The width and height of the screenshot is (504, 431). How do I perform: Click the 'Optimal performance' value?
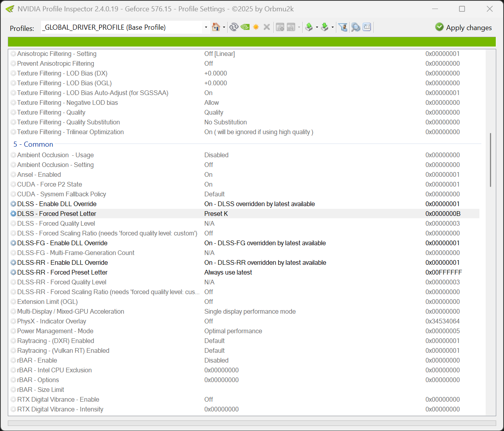coord(233,331)
